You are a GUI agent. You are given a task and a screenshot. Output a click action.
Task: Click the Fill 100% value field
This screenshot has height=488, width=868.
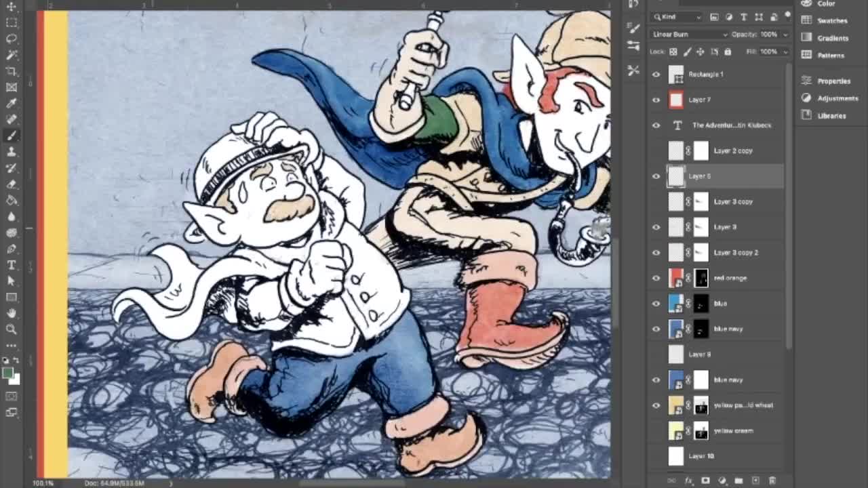tap(769, 52)
